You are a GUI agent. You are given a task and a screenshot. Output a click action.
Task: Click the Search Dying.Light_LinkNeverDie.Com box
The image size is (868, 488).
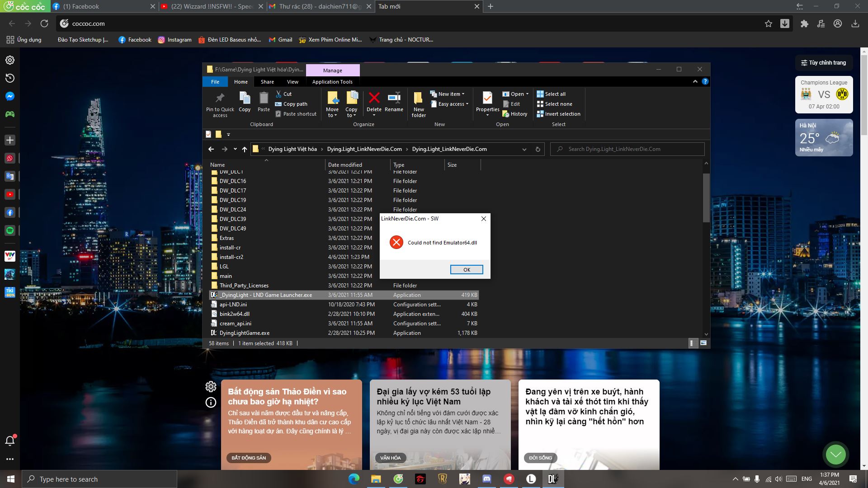coord(627,149)
